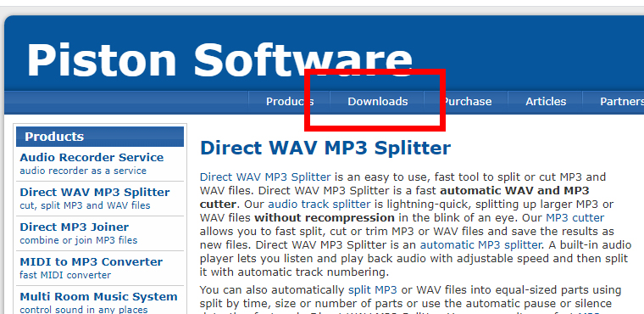The width and height of the screenshot is (644, 314).
Task: Click text 'combine or join MP3 files'
Action: coord(79,240)
